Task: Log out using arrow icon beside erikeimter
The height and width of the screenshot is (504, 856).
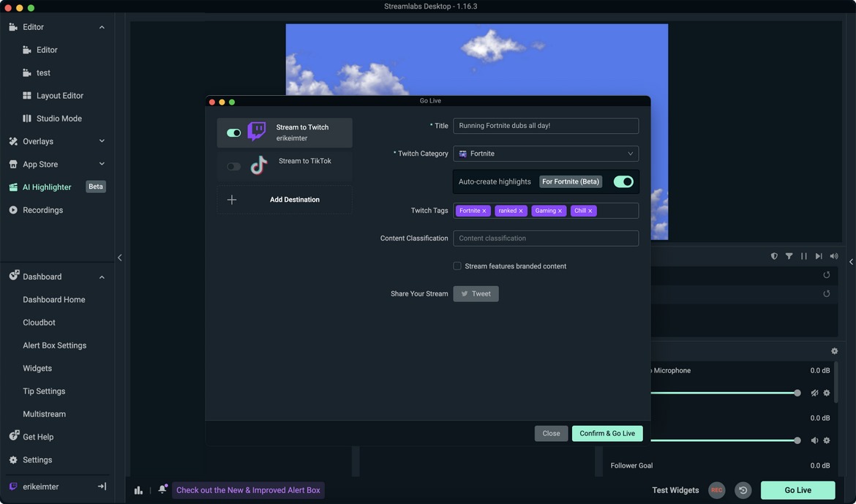Action: pos(102,486)
